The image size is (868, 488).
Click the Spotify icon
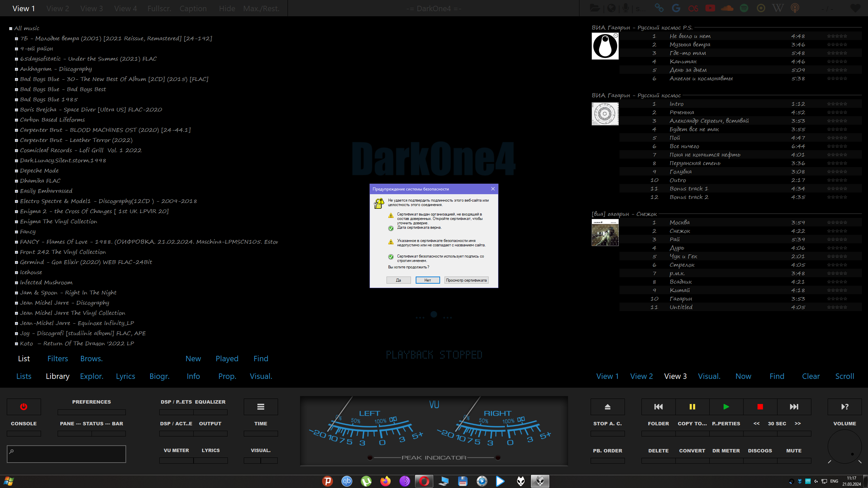pos(744,8)
